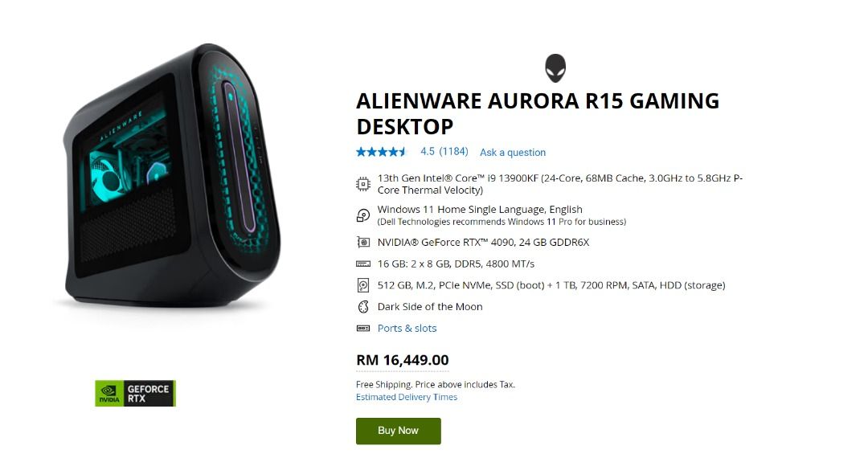
Task: Click the RAM memory icon
Action: 363,264
